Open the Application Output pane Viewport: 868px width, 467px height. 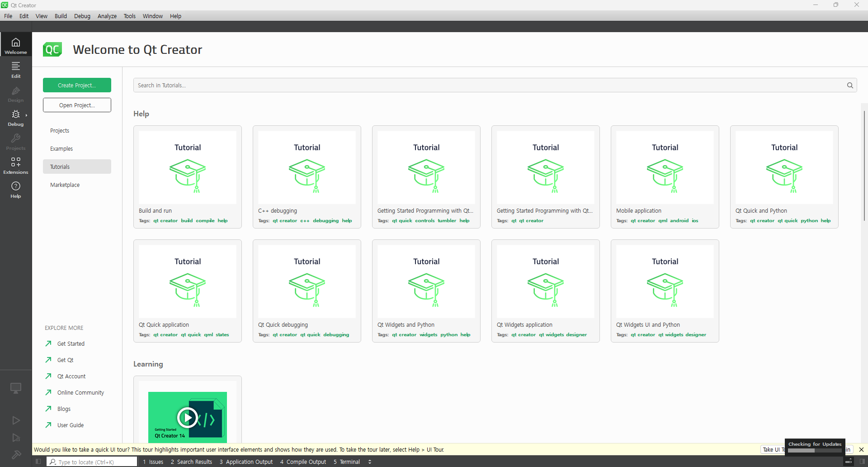[x=246, y=462]
